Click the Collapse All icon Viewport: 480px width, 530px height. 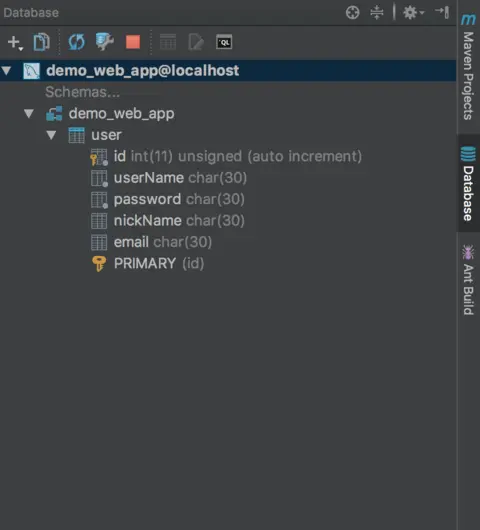(377, 13)
